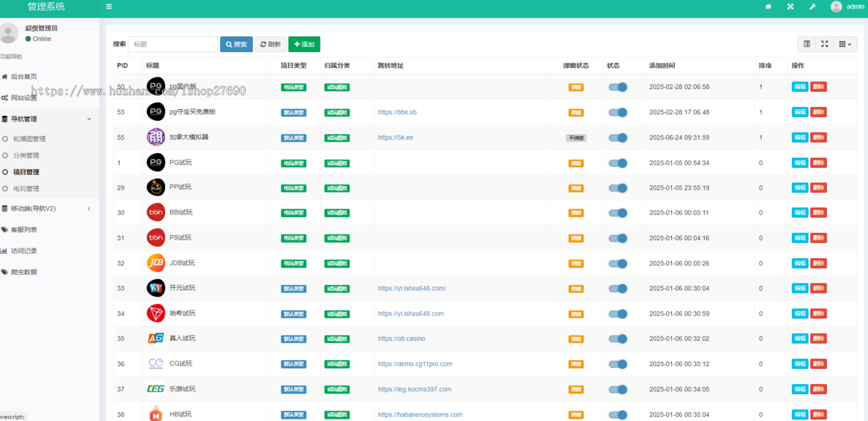Screen dimensions: 868x421
Task: Click the 哈希试玩 red logo icon
Action: 156,313
